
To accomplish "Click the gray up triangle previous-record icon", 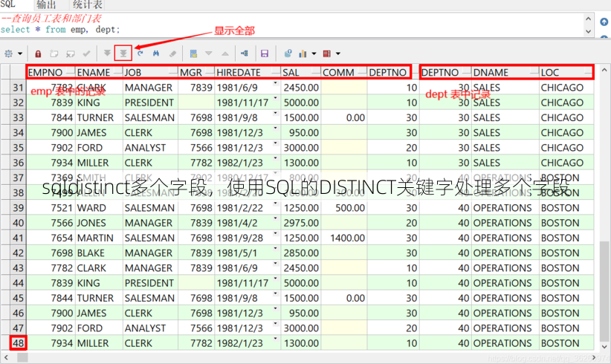I will pos(225,53).
